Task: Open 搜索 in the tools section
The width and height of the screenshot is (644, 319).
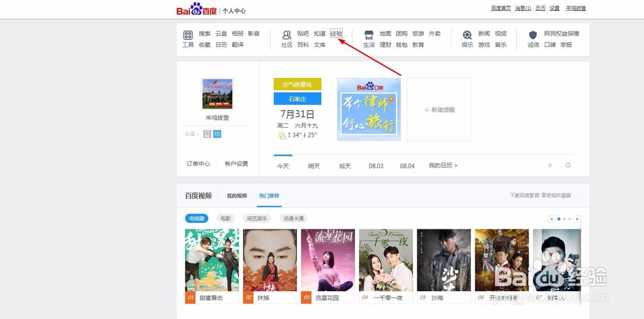Action: (x=205, y=34)
